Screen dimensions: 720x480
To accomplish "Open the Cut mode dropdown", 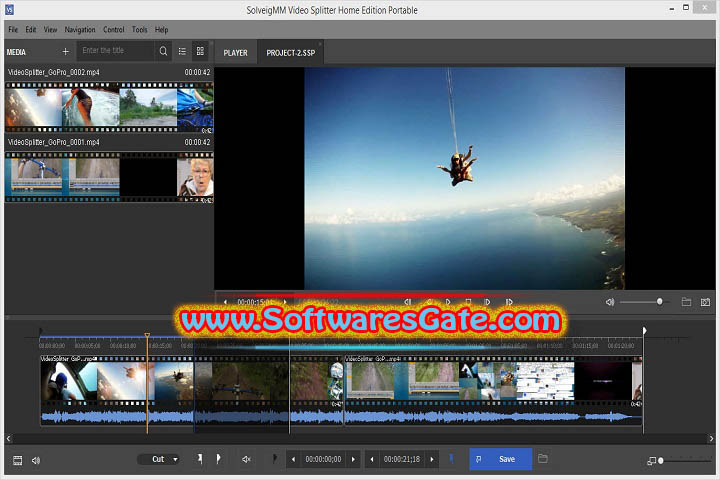I will click(x=158, y=459).
